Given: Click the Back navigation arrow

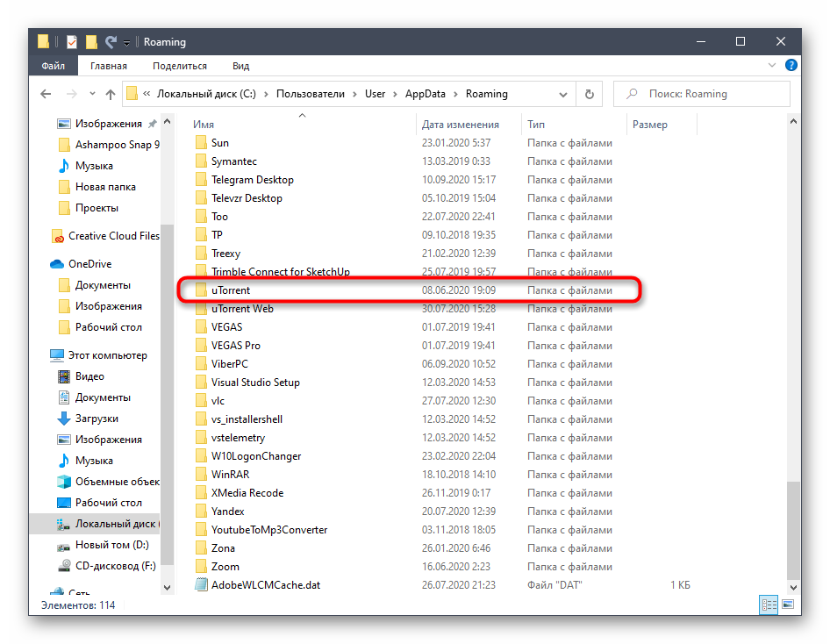Looking at the screenshot, I should pos(46,95).
